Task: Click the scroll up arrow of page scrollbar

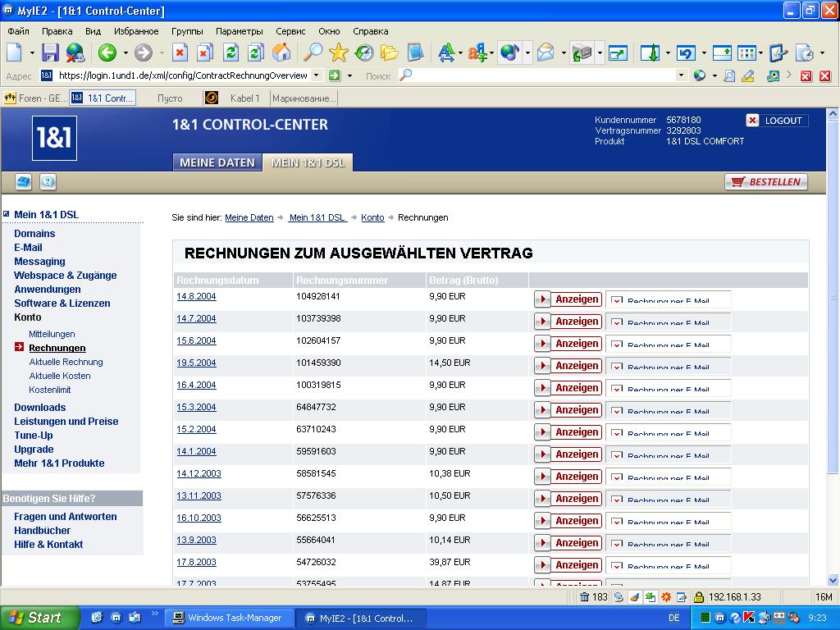Action: (x=833, y=113)
